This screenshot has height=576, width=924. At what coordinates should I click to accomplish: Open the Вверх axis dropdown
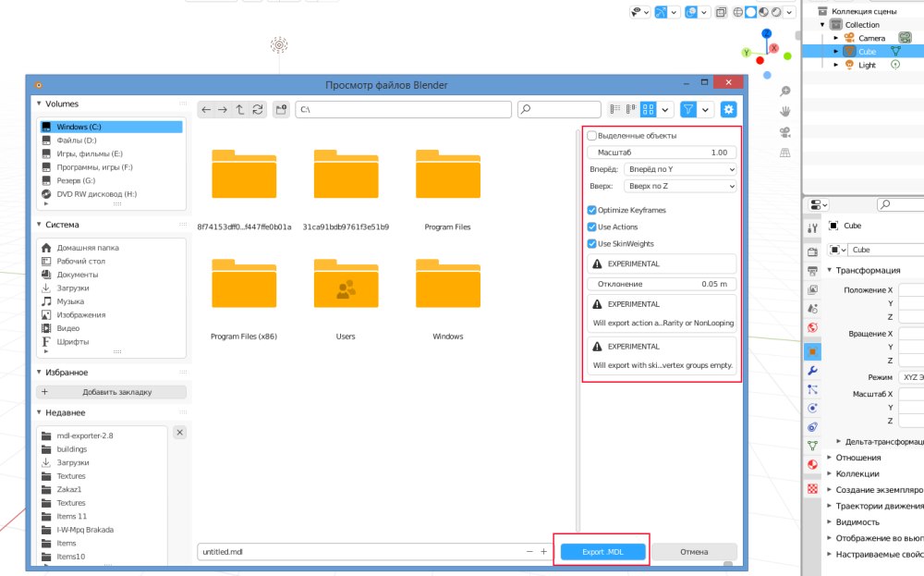680,186
